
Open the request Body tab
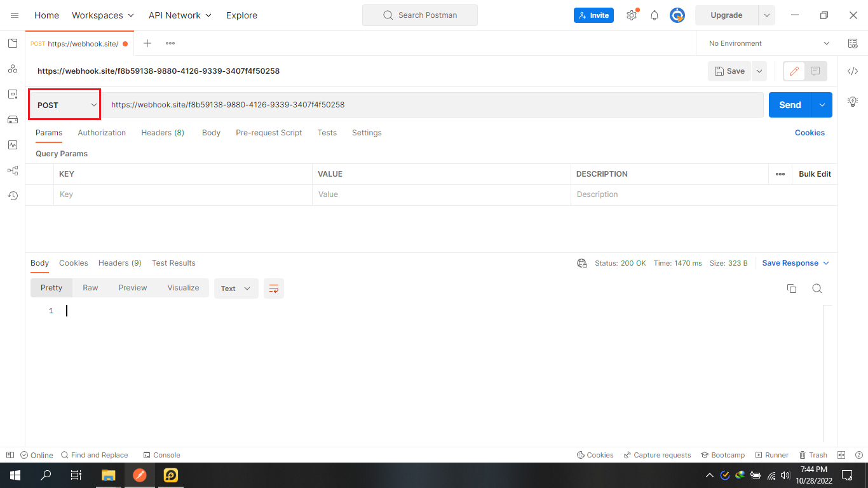coord(212,133)
